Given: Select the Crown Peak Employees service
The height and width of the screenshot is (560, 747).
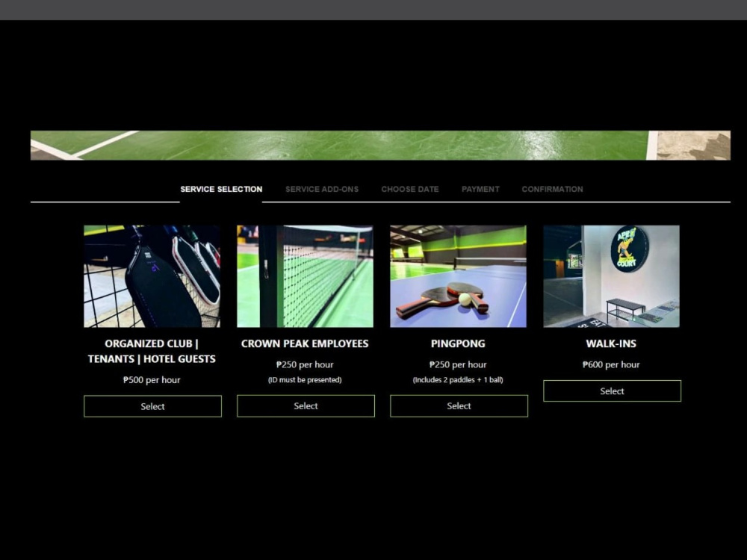Looking at the screenshot, I should (x=306, y=405).
